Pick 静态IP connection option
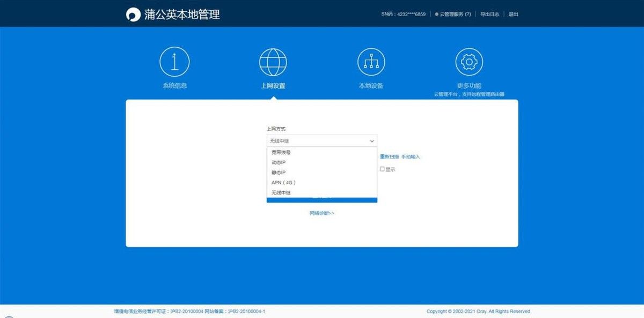Viewport: 644px width, 318px height. tap(279, 172)
